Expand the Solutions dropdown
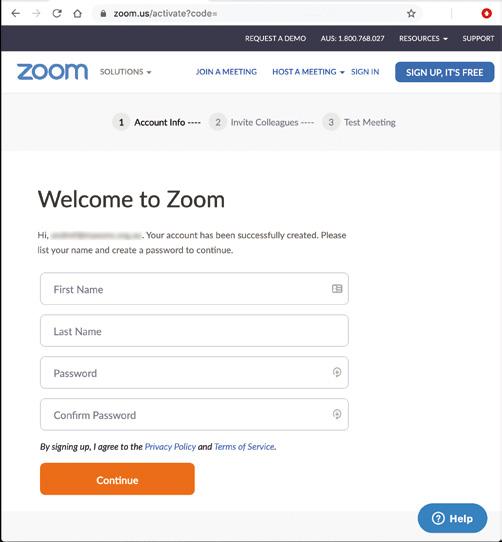Screen dimensions: 502x542 coord(126,72)
